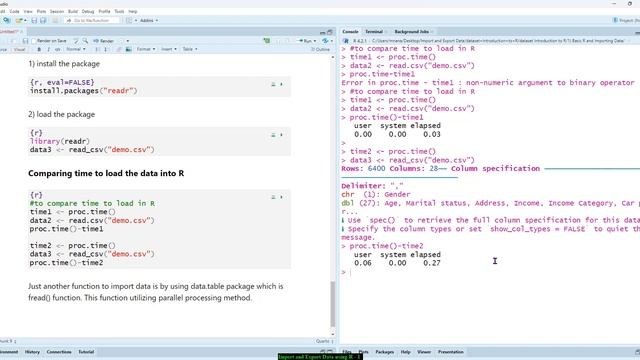640x360 pixels.
Task: Switch to the Connections tab
Action: [x=59, y=352]
